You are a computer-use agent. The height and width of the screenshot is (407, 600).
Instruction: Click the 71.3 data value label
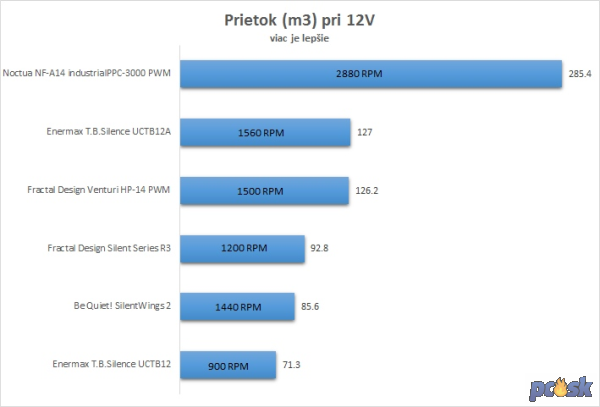tap(291, 365)
